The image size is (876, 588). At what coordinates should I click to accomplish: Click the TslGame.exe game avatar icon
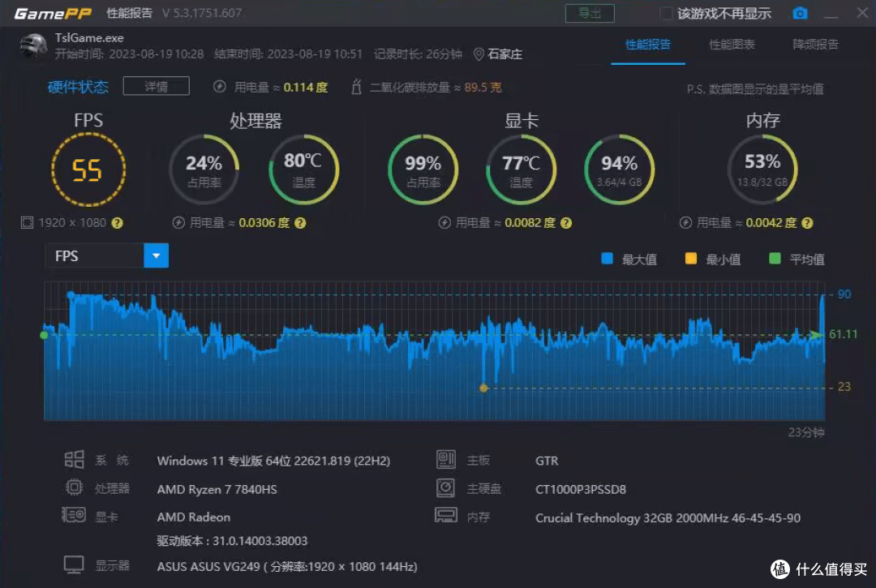pyautogui.click(x=33, y=45)
